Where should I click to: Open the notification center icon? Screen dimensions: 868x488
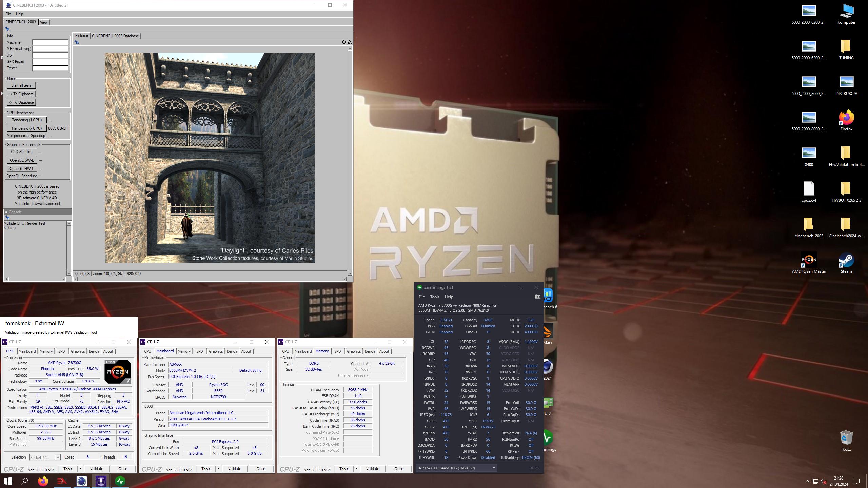(x=857, y=481)
